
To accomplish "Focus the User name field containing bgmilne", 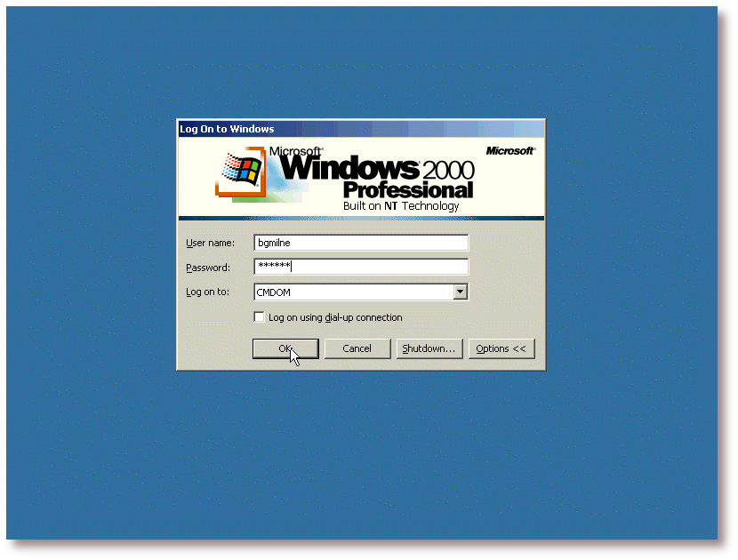I will 360,243.
